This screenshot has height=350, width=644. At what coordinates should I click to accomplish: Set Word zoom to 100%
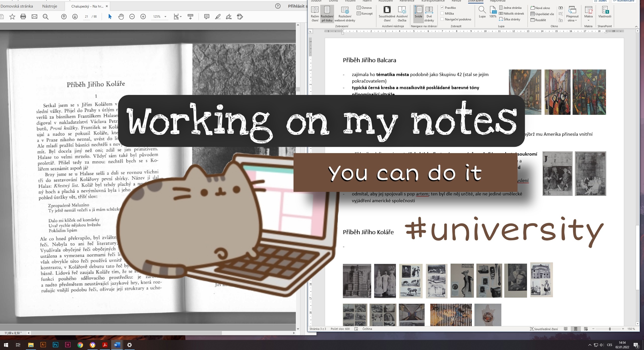tap(493, 12)
